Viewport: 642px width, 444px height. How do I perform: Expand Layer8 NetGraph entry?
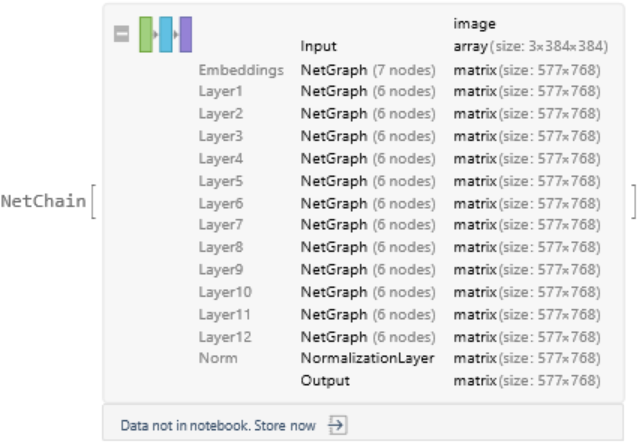tap(368, 247)
